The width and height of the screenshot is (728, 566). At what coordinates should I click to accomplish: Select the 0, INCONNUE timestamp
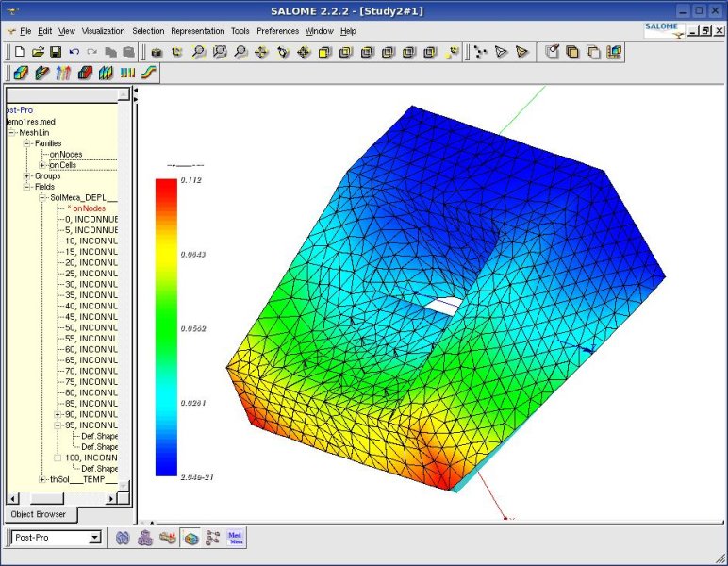pyautogui.click(x=91, y=219)
